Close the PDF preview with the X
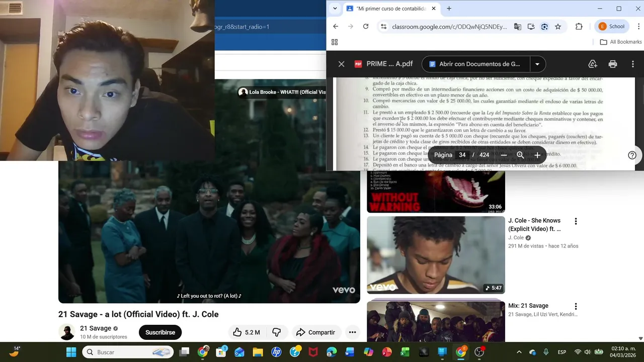This screenshot has height=362, width=644. point(341,64)
